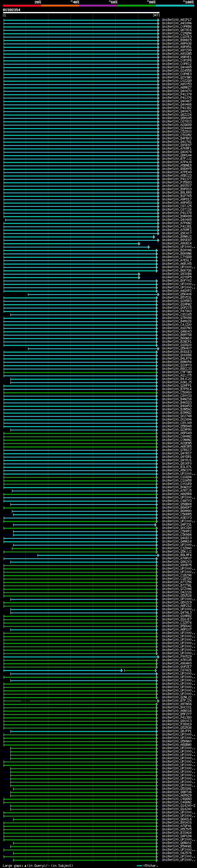197x868 pixels.
Task: Click the =50char scale legend bar
Action: point(139,866)
